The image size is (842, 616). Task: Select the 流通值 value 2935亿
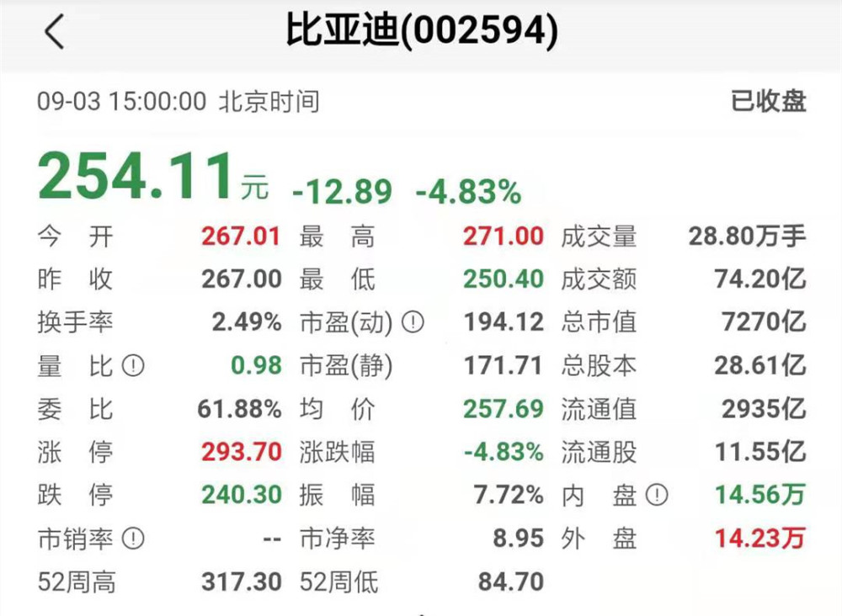pyautogui.click(x=765, y=409)
